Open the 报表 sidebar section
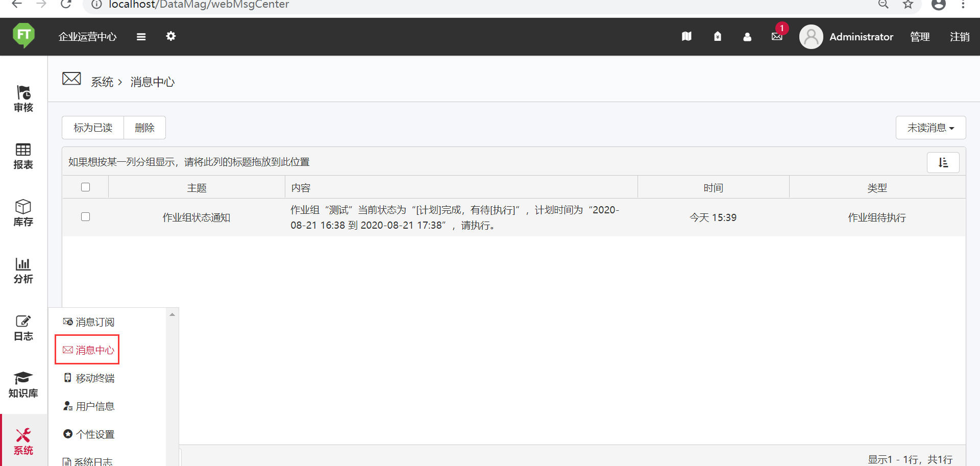Screen dimensions: 980x466 23,156
